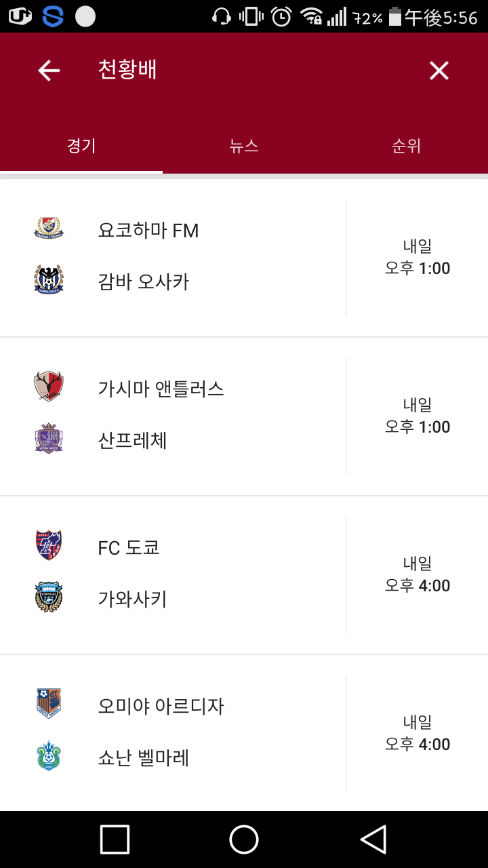Tap the 오미야 아르디자 team crest
Viewport: 488px width, 868px height.
point(49,704)
